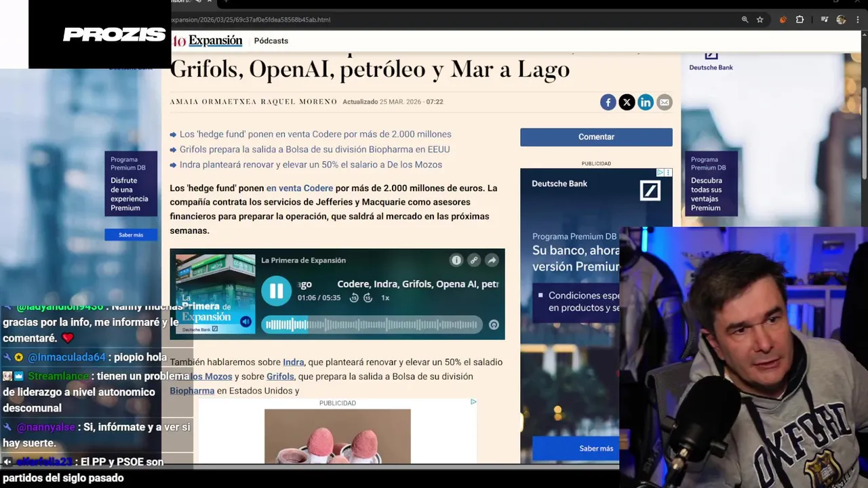Open the orange extension icon
The image size is (868, 488).
click(x=783, y=20)
